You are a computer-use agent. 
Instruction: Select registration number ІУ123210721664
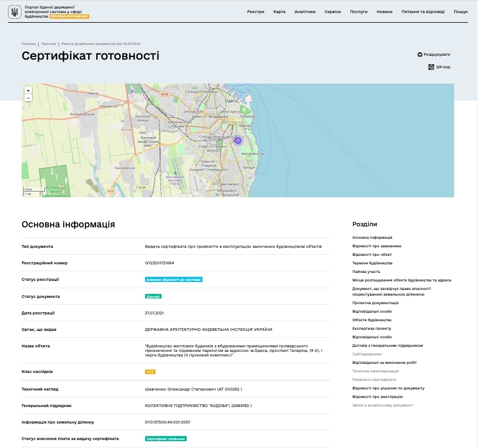[x=159, y=263]
